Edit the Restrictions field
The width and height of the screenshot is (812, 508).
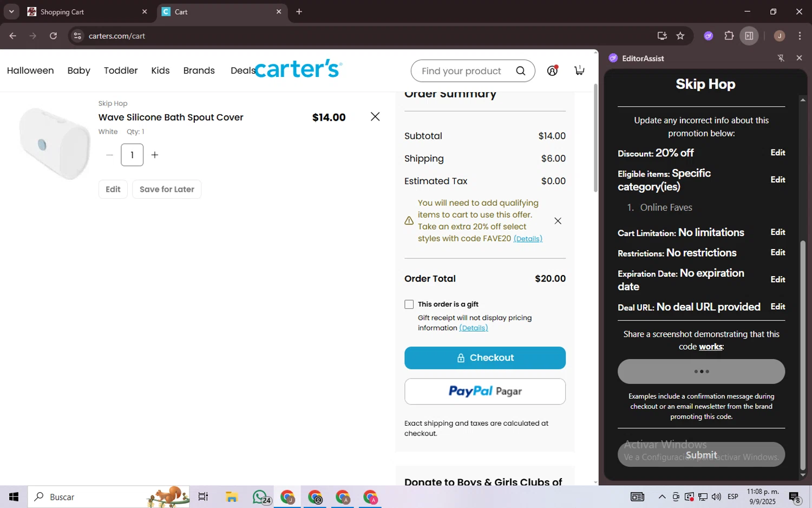coord(778,252)
